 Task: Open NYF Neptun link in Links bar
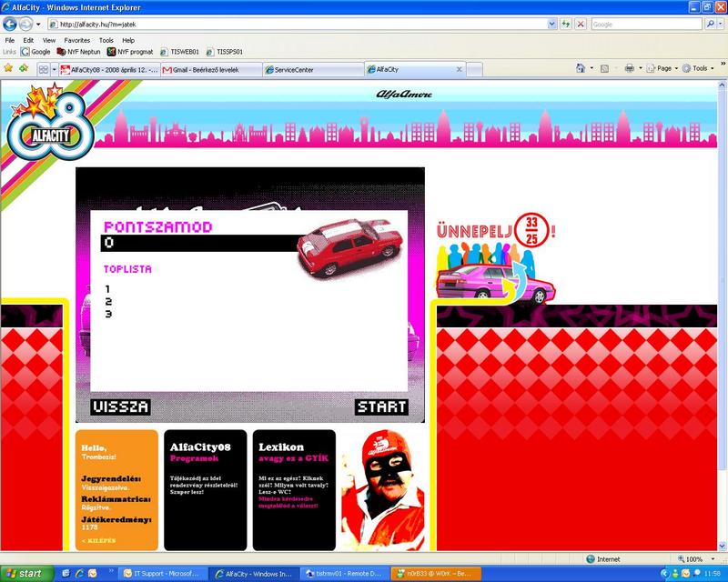click(78, 52)
